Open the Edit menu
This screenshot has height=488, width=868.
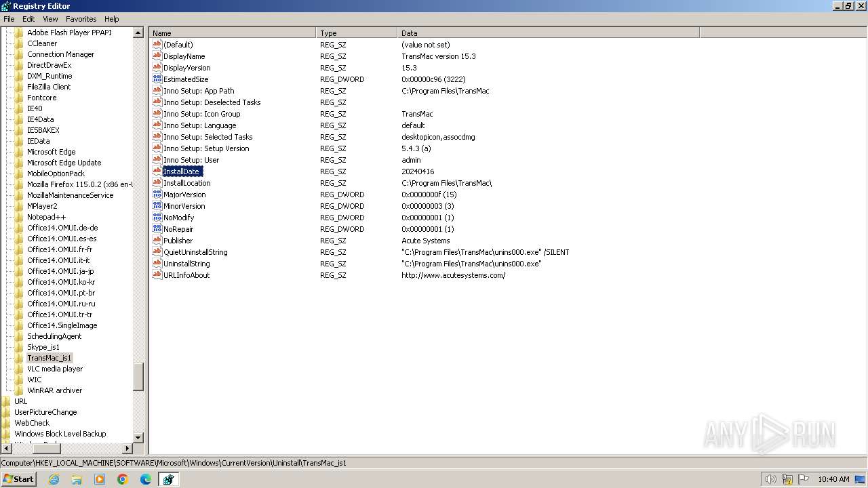tap(28, 19)
